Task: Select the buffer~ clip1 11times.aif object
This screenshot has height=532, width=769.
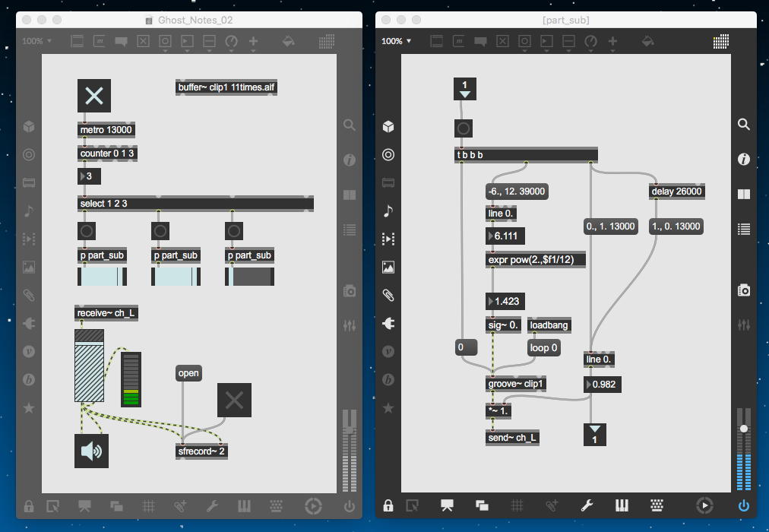Action: 226,87
